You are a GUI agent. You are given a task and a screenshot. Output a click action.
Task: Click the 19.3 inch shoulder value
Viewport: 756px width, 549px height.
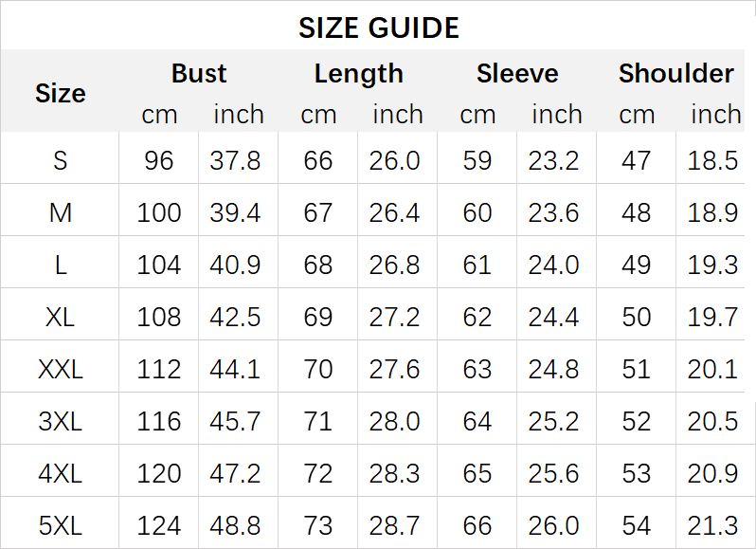click(x=712, y=265)
